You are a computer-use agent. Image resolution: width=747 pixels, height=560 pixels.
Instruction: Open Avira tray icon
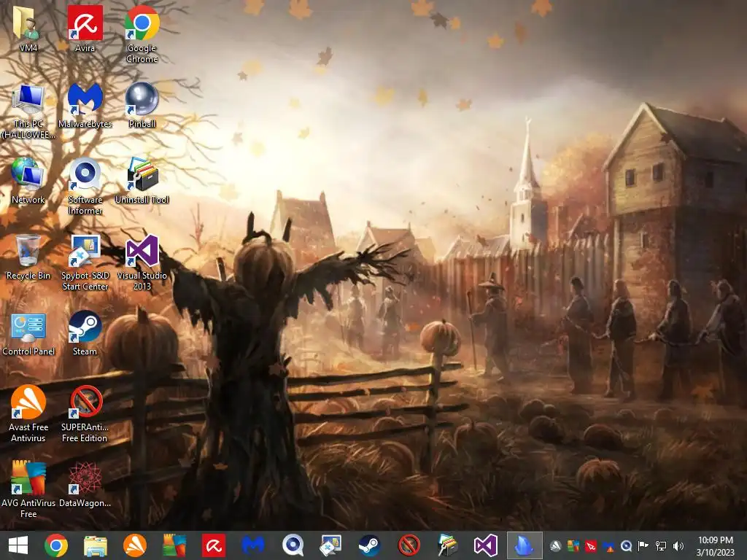pos(591,546)
